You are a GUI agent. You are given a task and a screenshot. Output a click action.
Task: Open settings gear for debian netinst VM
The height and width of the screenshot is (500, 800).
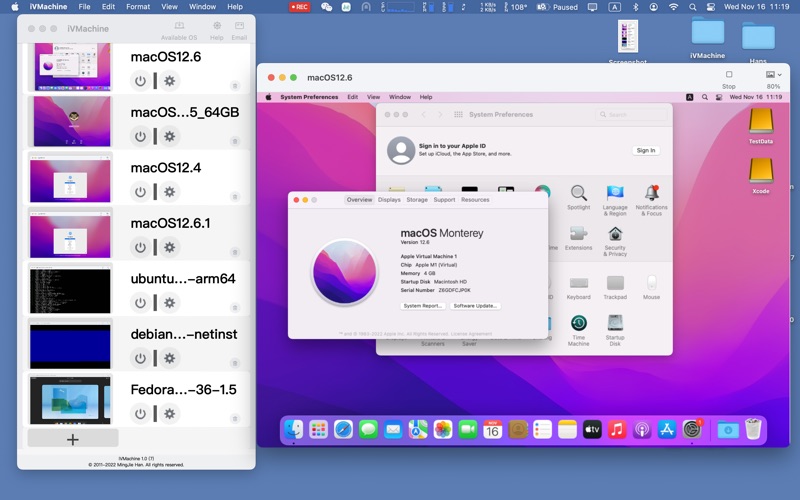[170, 358]
